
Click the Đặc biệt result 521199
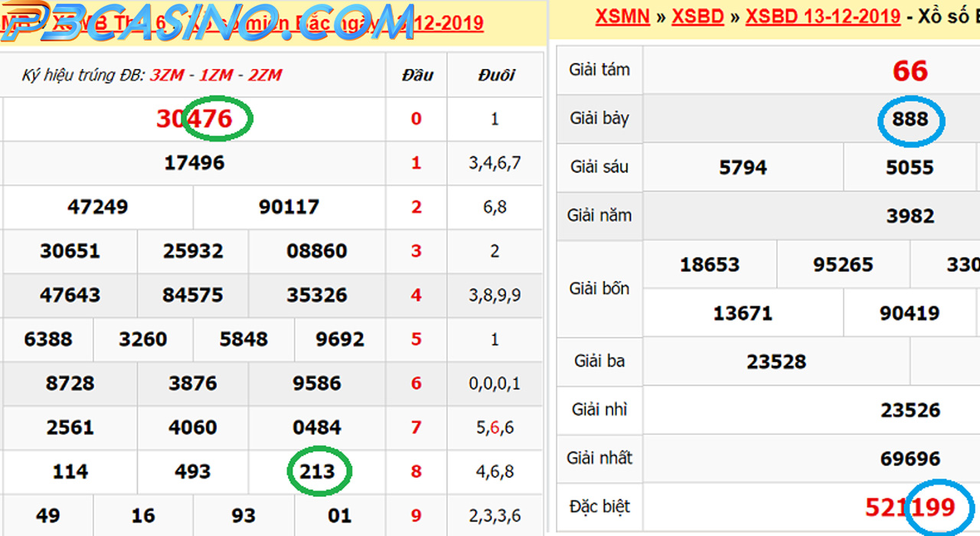pyautogui.click(x=910, y=507)
